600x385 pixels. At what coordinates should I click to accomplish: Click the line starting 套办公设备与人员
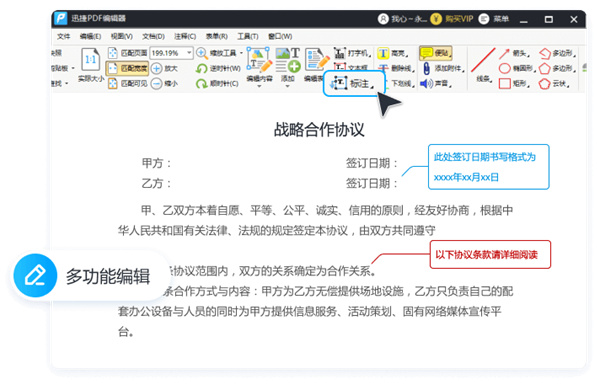click(x=310, y=312)
